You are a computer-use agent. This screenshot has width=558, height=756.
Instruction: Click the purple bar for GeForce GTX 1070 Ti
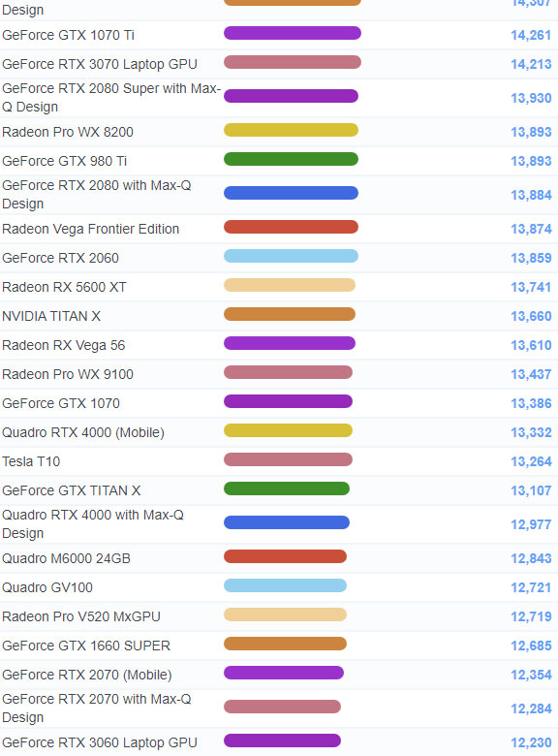coord(293,33)
